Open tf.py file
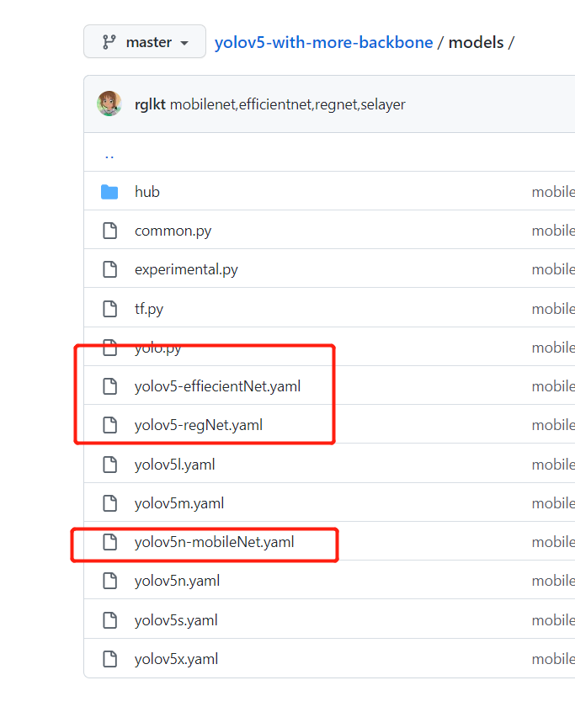This screenshot has height=728, width=575. [x=149, y=309]
